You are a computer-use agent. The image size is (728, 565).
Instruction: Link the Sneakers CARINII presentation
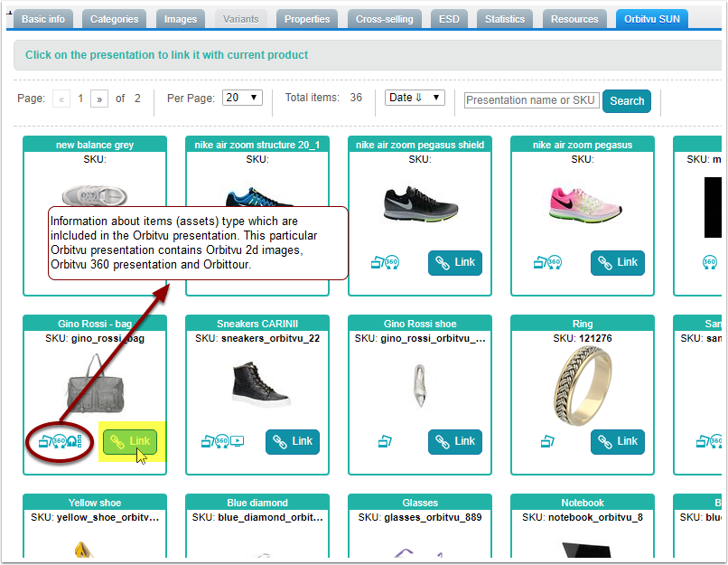pos(293,441)
